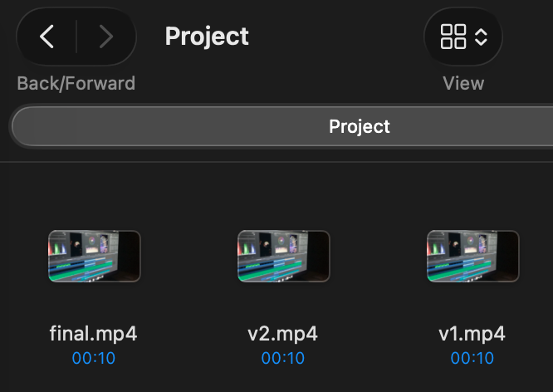Click the final.mp4 file name label
This screenshot has width=553, height=392.
click(x=94, y=334)
